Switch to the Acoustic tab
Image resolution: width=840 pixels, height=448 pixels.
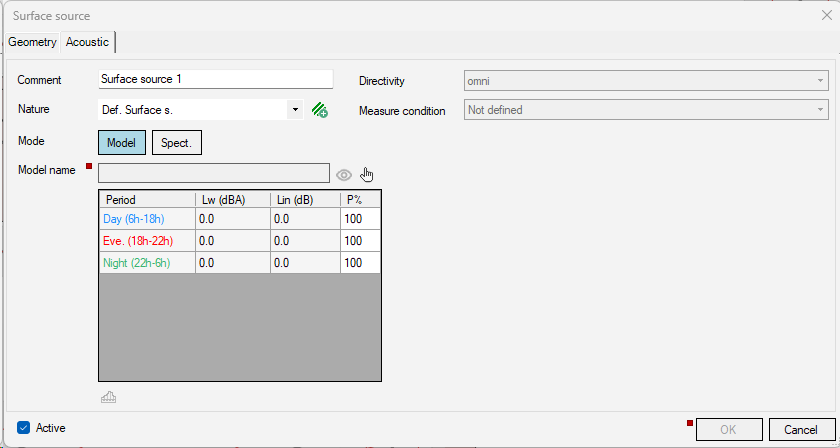pos(87,42)
